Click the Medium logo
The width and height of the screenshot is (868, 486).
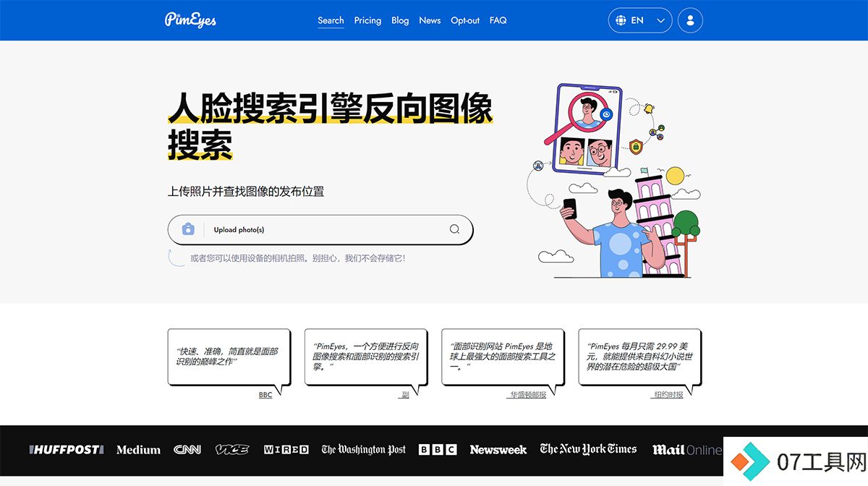138,450
